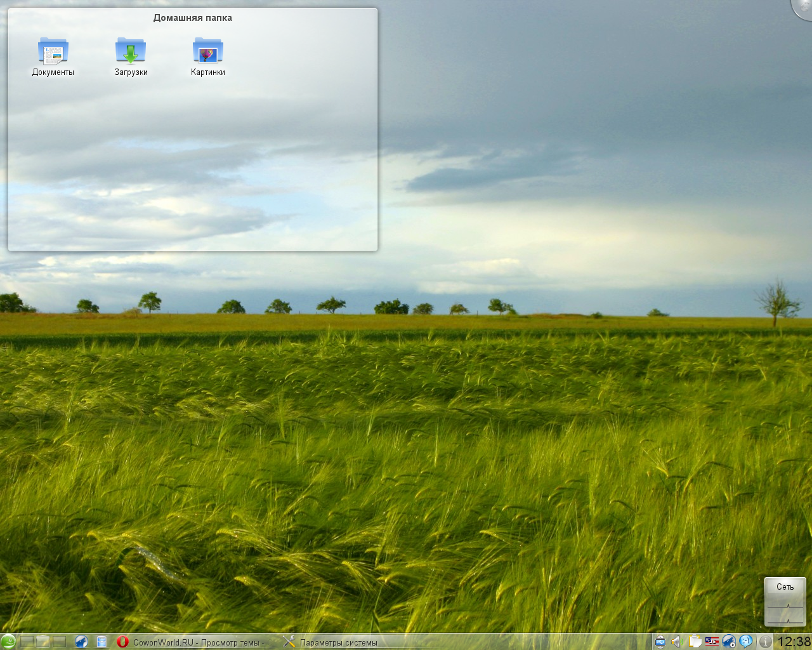Switch to the second virtual desktop in pager
The width and height of the screenshot is (812, 650).
coord(43,642)
